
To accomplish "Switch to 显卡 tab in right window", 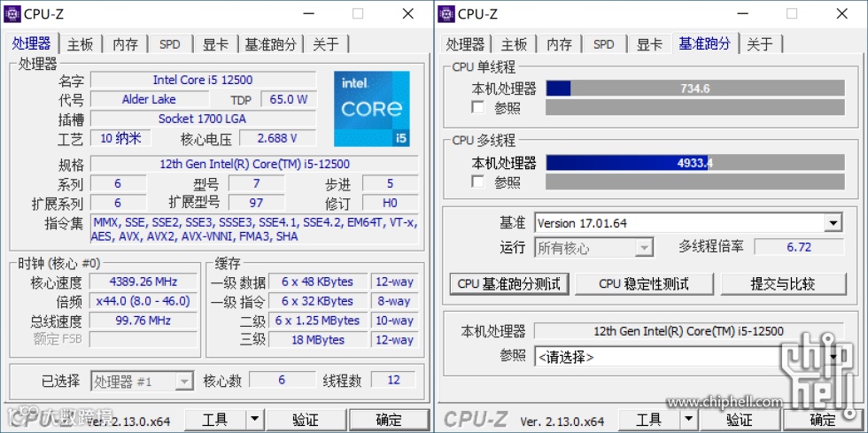I will [649, 44].
